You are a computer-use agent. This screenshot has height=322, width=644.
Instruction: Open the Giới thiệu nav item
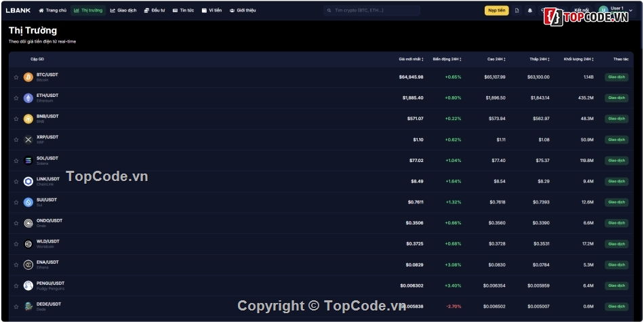243,11
